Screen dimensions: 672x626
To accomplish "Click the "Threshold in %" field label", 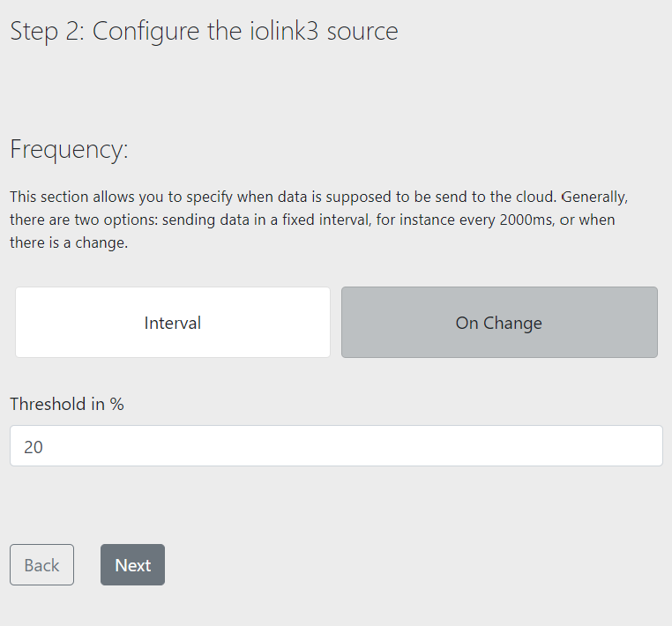I will tap(67, 404).
